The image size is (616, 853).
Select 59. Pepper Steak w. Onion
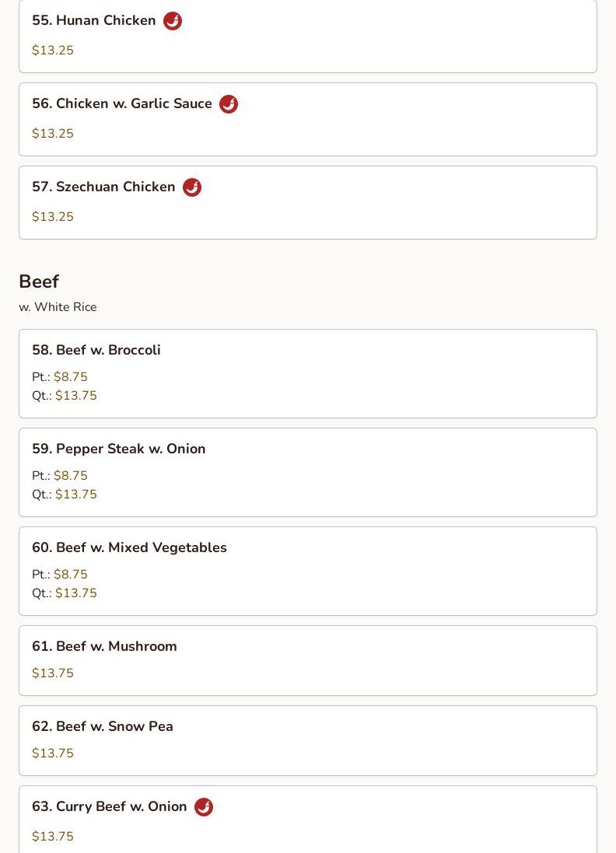pyautogui.click(x=308, y=473)
